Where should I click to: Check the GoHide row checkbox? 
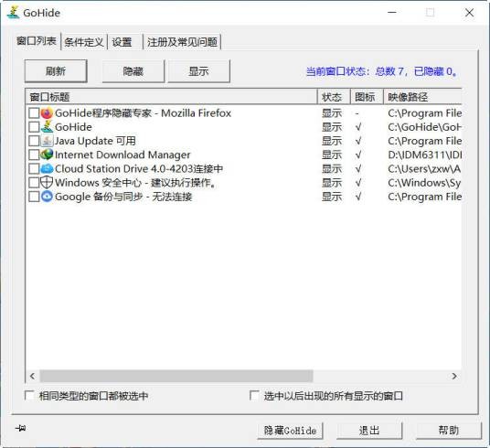[x=34, y=127]
